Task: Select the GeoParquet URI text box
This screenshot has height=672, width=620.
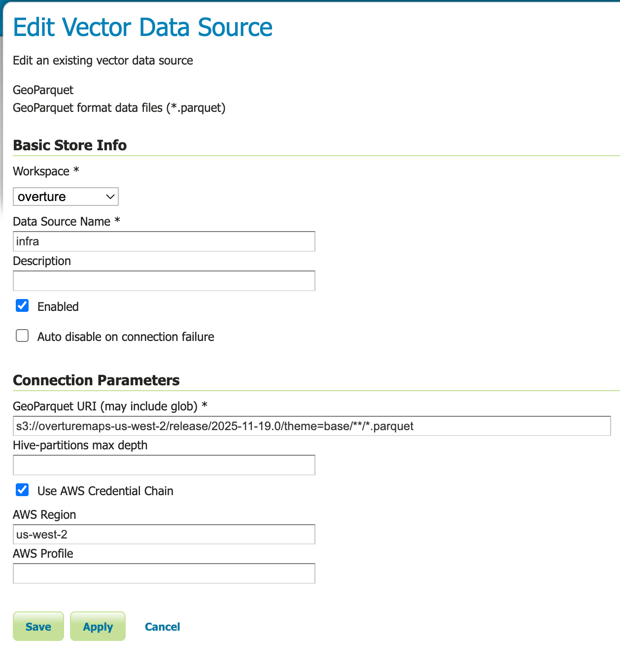Action: point(311,426)
